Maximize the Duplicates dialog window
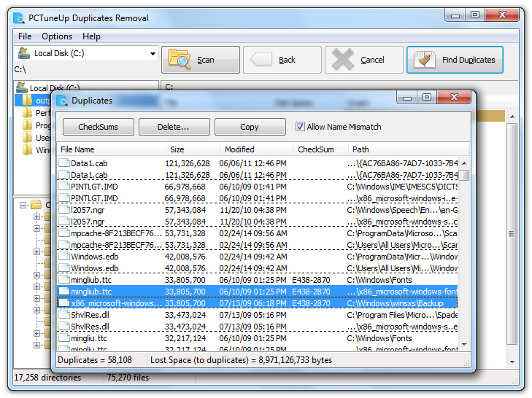Screen dimensions: 532x398 coord(427,97)
